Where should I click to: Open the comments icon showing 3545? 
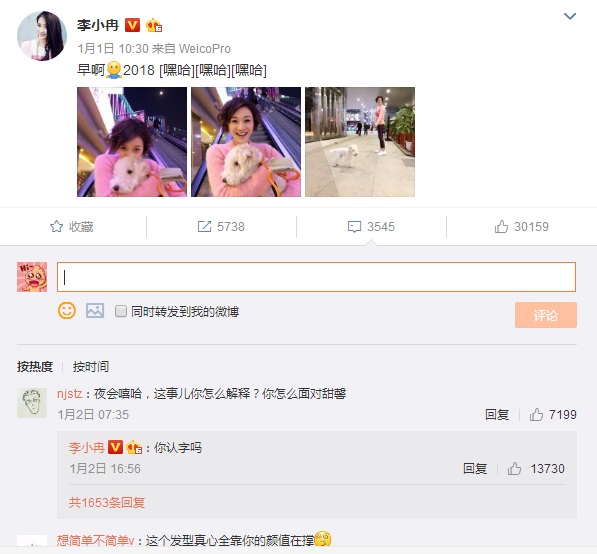[x=354, y=227]
